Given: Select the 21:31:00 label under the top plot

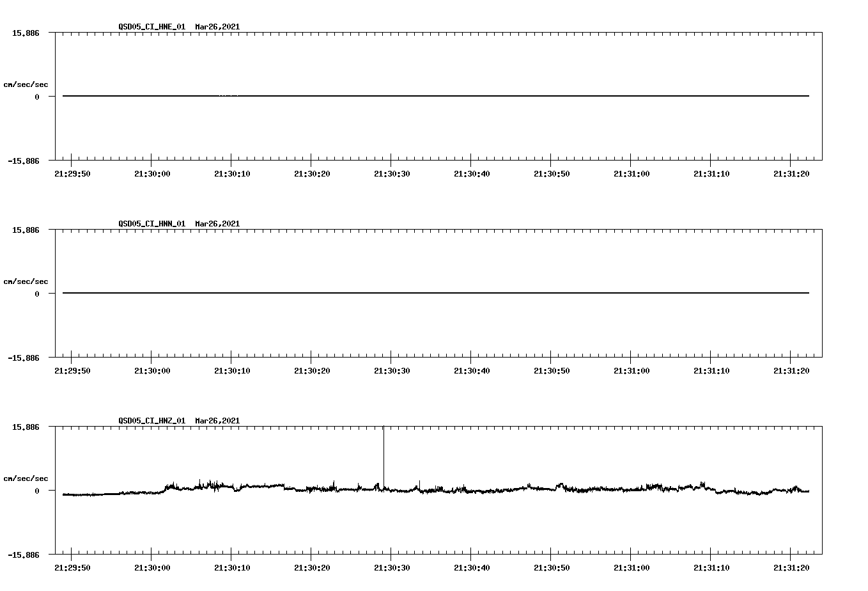Looking at the screenshot, I should [x=631, y=172].
